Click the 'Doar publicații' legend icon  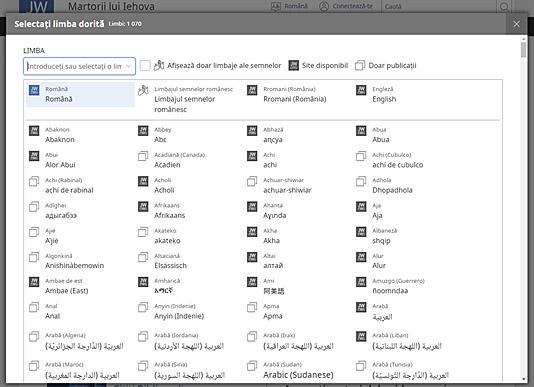(360, 65)
